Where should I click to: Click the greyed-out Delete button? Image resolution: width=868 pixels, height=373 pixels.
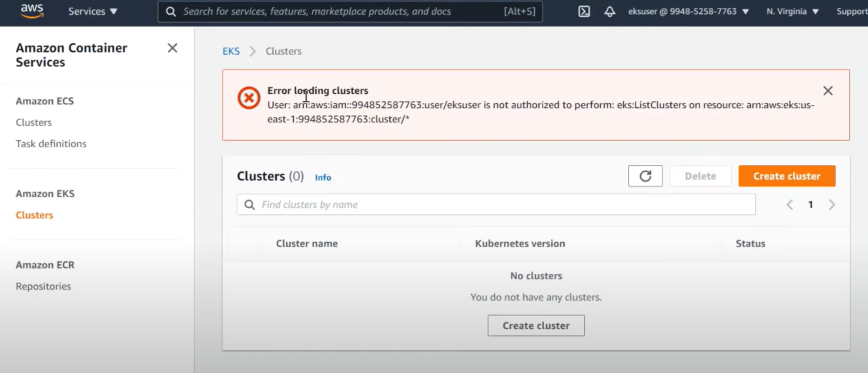click(x=700, y=176)
